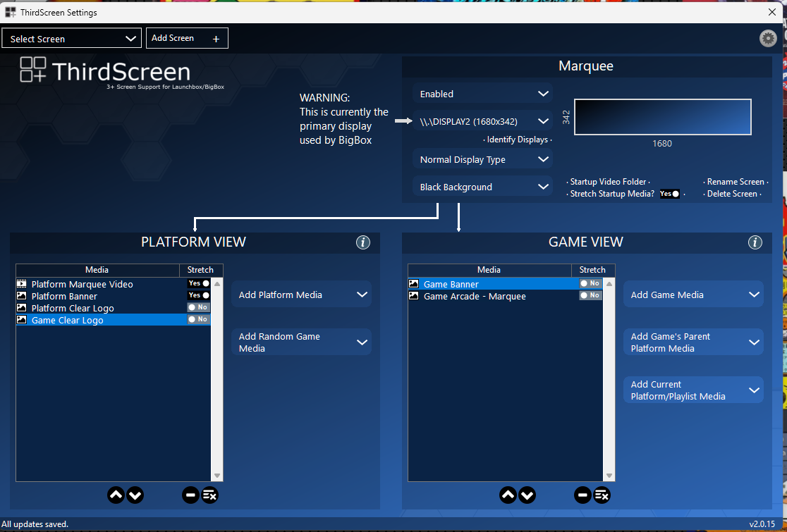This screenshot has height=532, width=787.
Task: Remove selected platform media item
Action: click(x=190, y=495)
